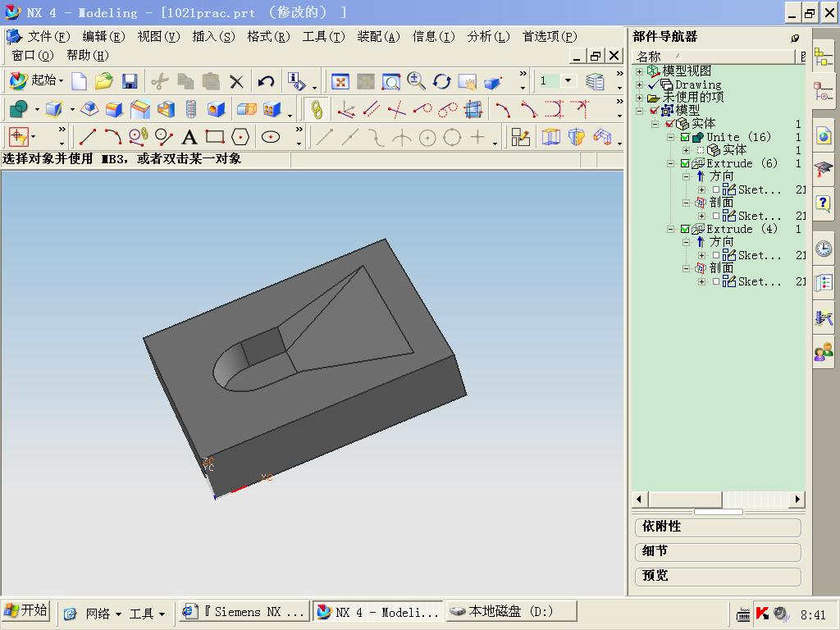Expand the 细节 panel
Image resolution: width=840 pixels, height=630 pixels.
click(x=717, y=551)
